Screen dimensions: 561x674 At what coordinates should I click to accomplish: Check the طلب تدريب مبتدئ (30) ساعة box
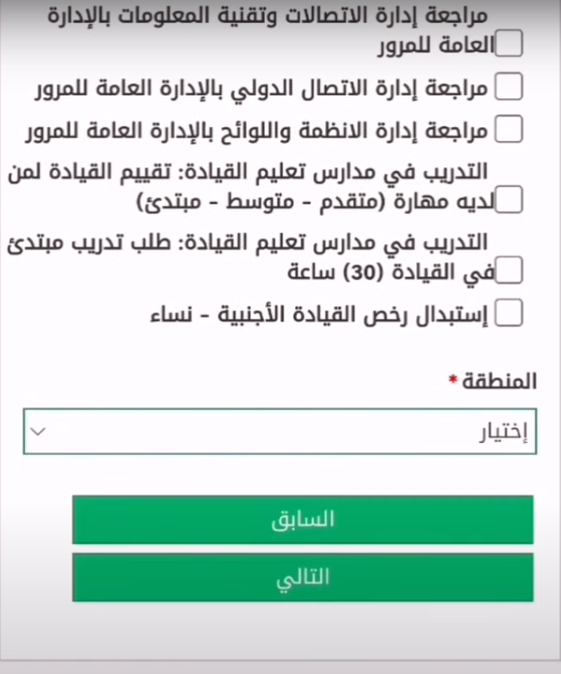coord(509,270)
